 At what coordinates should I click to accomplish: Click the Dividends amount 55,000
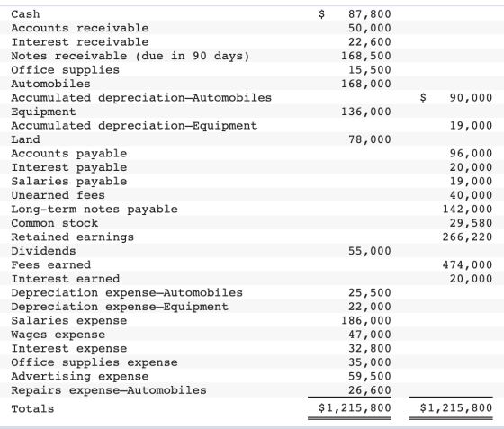[370, 251]
